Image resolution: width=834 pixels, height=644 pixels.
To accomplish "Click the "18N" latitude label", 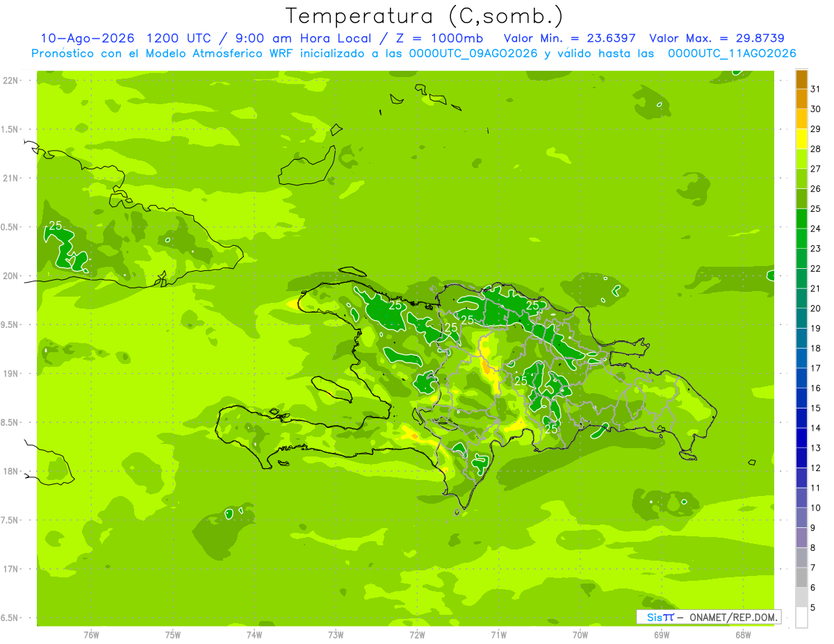I will point(10,471).
